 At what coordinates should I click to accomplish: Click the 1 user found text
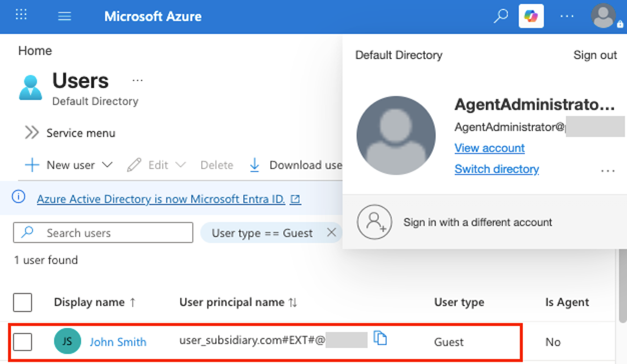(x=46, y=260)
